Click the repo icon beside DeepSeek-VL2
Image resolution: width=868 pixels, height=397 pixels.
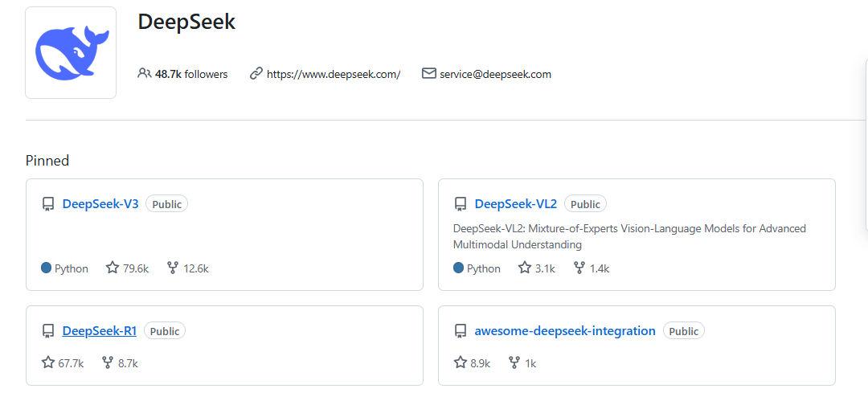point(460,204)
